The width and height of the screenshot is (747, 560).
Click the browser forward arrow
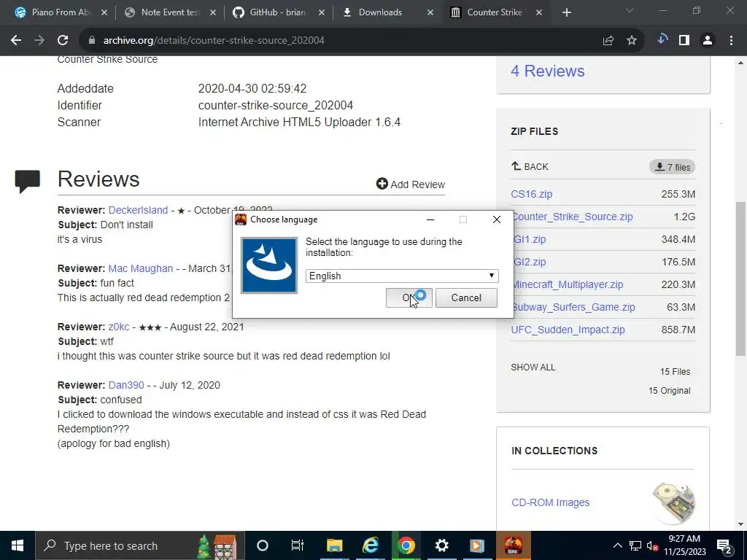click(x=39, y=41)
